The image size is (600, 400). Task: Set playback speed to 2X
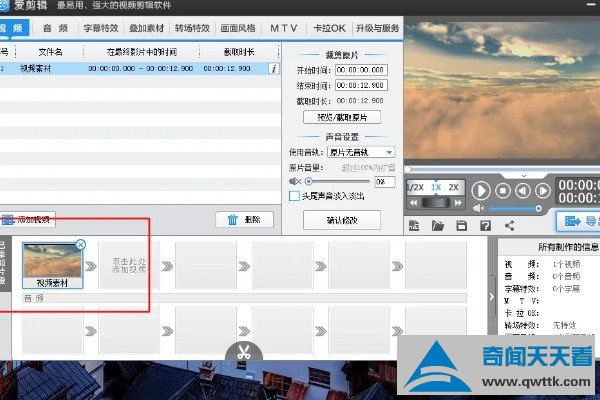453,187
